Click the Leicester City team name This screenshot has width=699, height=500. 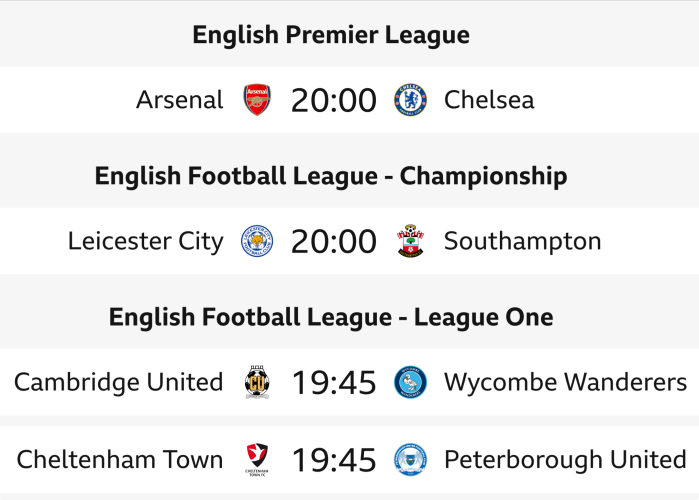point(146,241)
